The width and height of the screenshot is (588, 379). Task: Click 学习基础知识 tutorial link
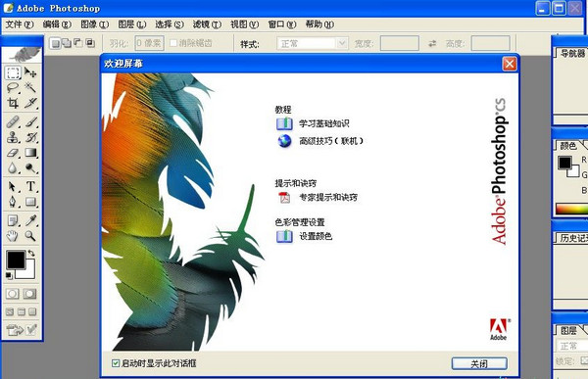coord(324,123)
